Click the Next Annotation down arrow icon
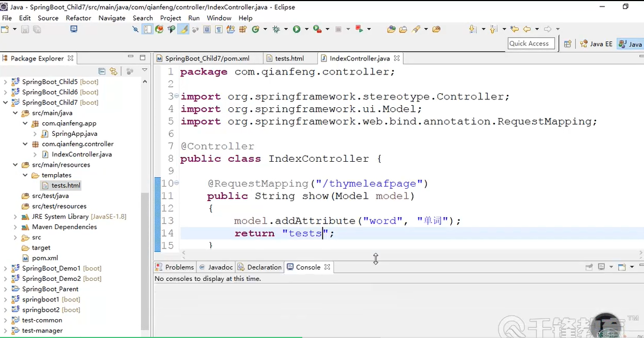644x338 pixels. (472, 29)
